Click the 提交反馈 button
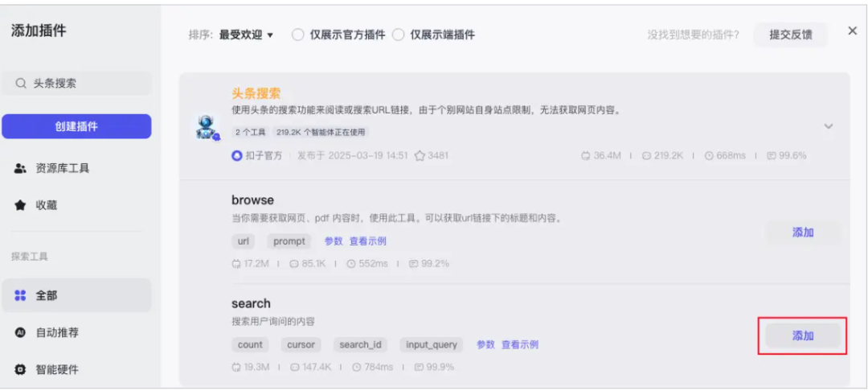The image size is (868, 391). pyautogui.click(x=791, y=35)
